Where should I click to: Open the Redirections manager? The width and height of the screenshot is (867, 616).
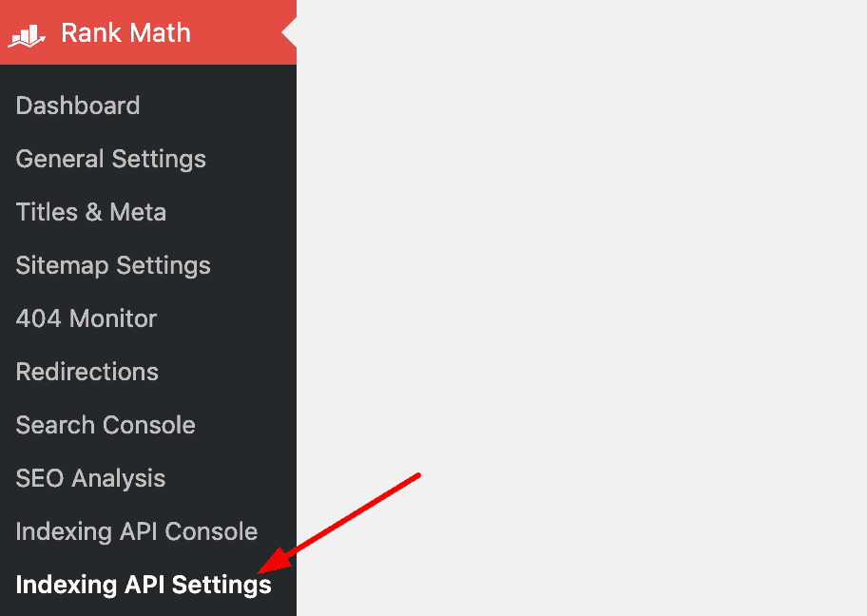(87, 372)
